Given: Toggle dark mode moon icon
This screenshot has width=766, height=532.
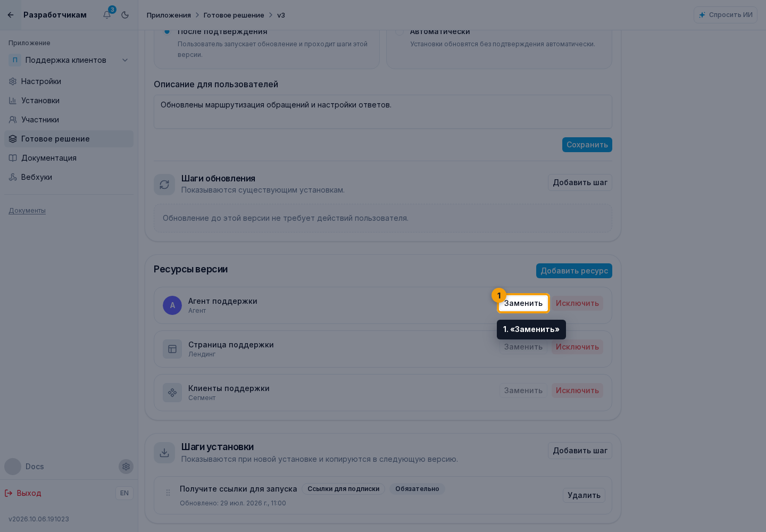Looking at the screenshot, I should (125, 15).
